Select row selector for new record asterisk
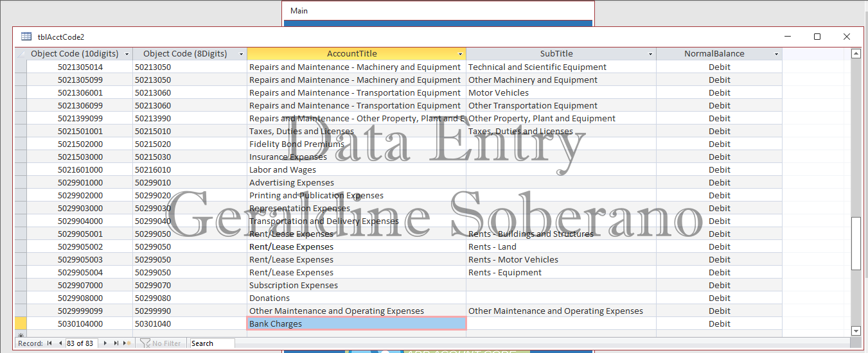 [21, 334]
